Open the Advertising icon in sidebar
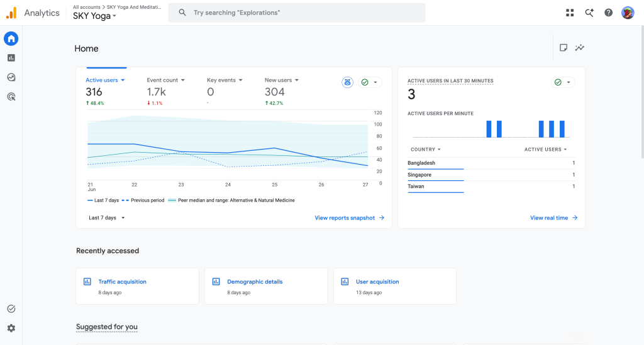 (11, 97)
